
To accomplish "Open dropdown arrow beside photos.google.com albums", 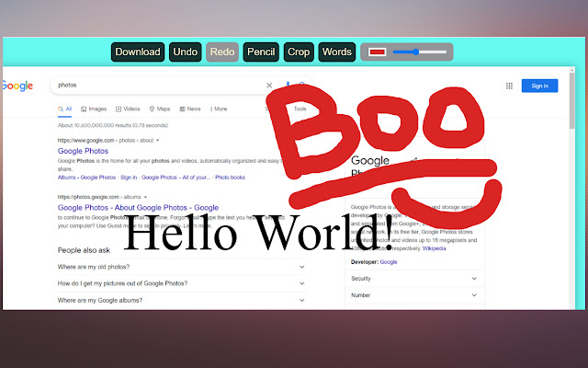I will point(145,197).
